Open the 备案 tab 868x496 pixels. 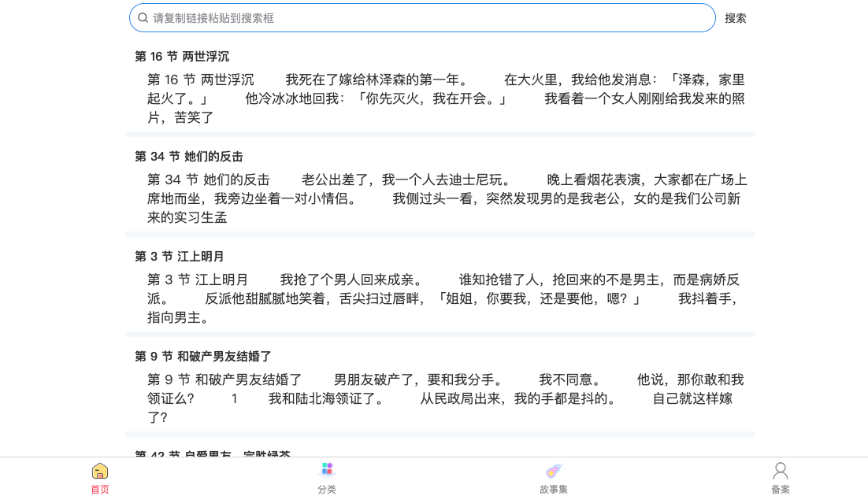coord(780,477)
